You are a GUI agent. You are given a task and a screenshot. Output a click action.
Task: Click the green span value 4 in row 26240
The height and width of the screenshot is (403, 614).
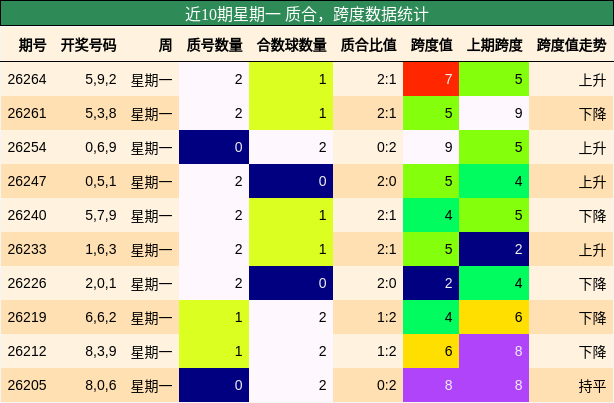click(x=431, y=215)
